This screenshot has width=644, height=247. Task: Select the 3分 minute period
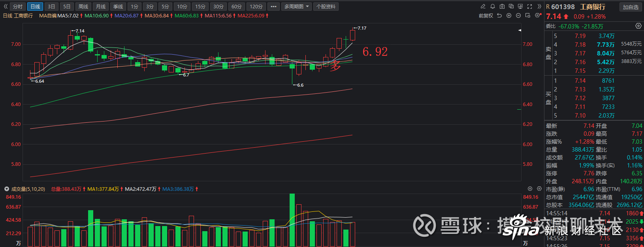150,6
